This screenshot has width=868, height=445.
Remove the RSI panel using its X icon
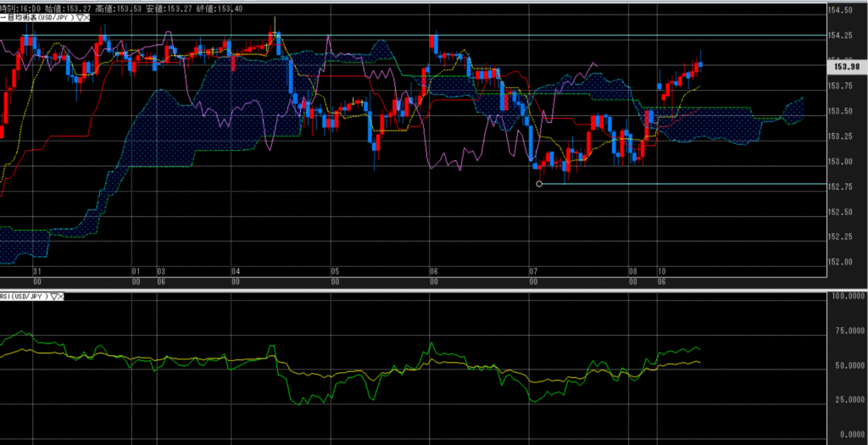pos(61,298)
